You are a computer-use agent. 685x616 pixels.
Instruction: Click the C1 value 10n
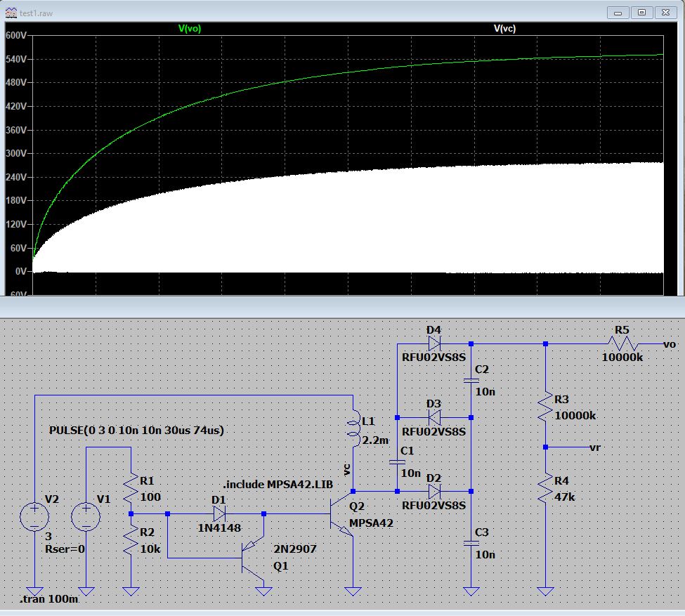411,473
